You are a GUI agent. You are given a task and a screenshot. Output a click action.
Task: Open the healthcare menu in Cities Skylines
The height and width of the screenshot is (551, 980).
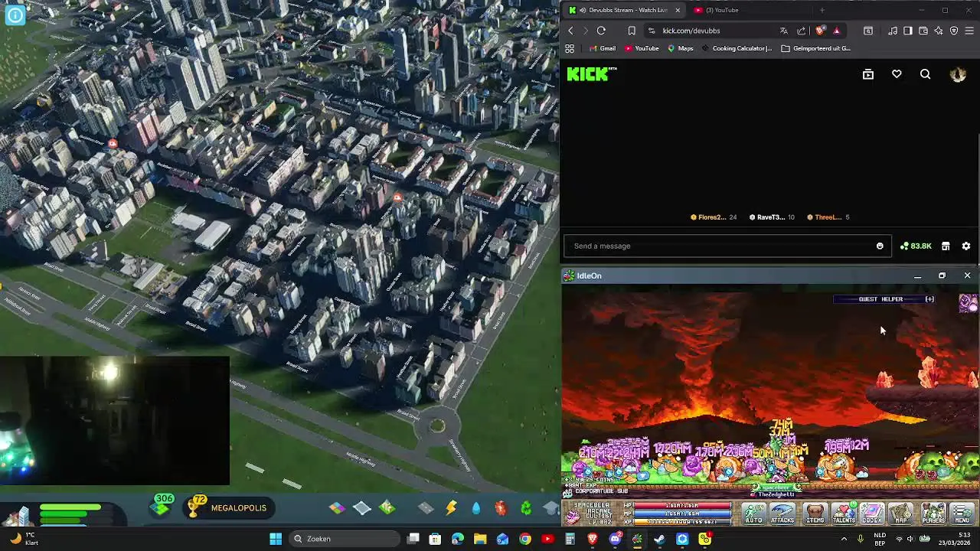[501, 508]
